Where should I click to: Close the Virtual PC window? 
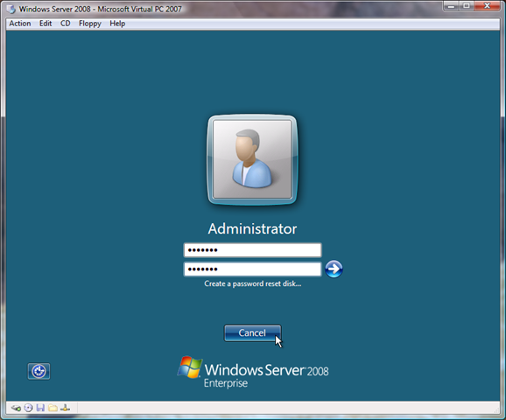pos(488,6)
